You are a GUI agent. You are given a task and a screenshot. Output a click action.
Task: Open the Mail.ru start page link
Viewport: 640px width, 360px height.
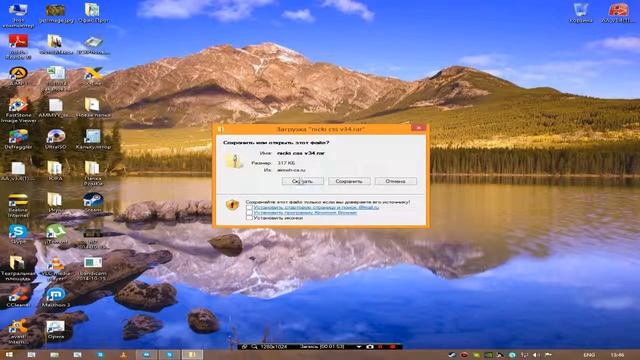316,207
